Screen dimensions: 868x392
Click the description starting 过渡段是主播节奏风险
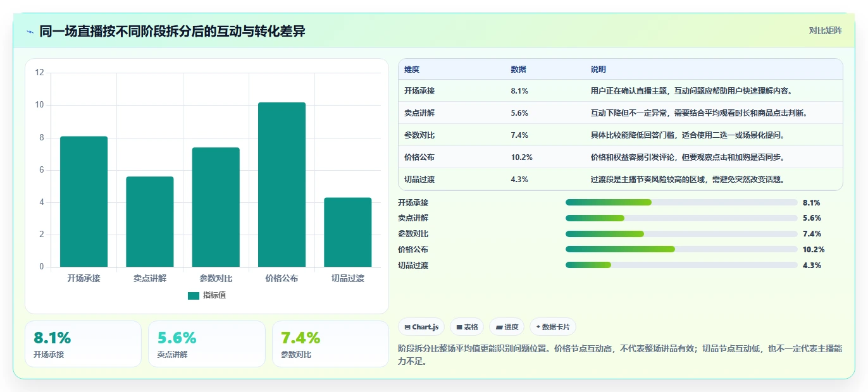pyautogui.click(x=688, y=179)
